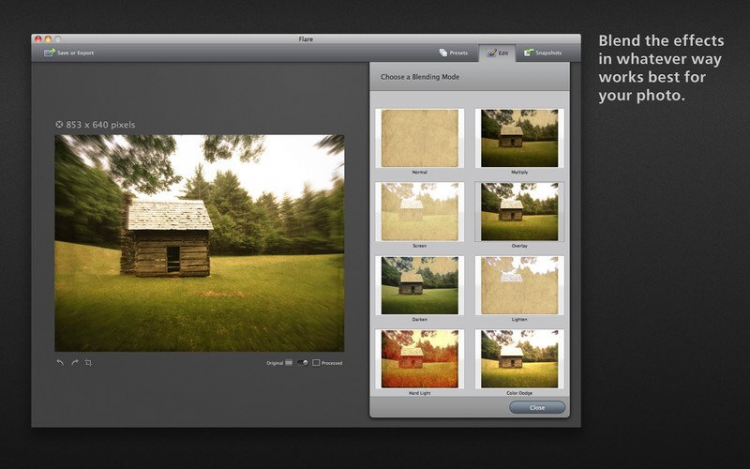Click the image size reset icon beside 853 x 640
The height and width of the screenshot is (469, 750).
click(59, 124)
